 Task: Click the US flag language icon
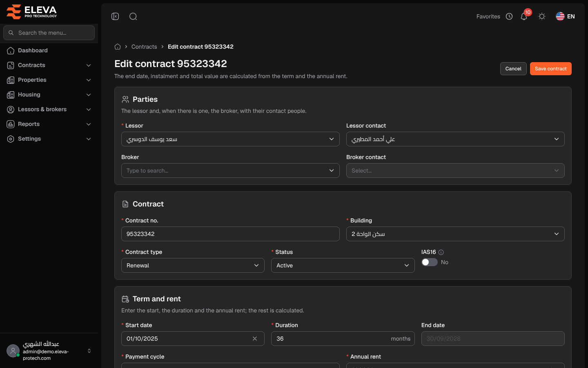click(560, 16)
